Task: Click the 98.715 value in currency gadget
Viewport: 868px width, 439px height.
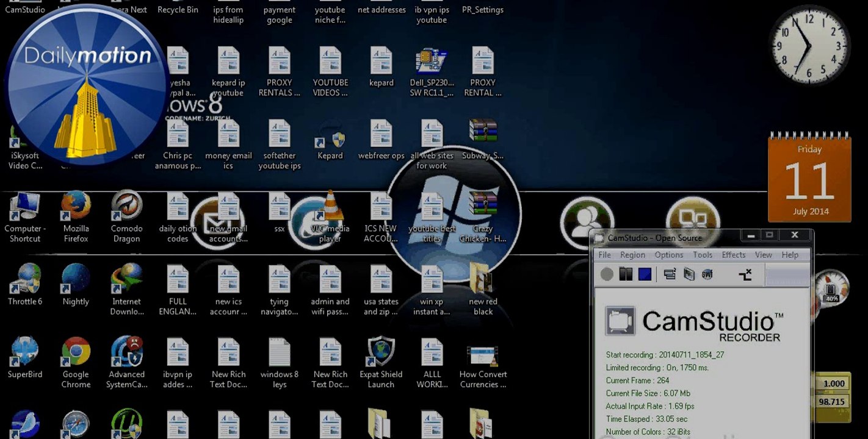Action: pyautogui.click(x=831, y=402)
